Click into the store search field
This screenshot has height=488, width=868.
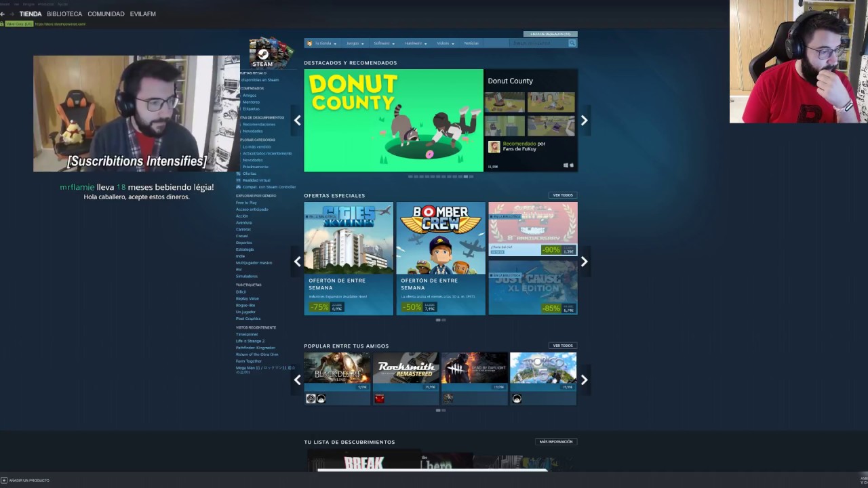[538, 43]
